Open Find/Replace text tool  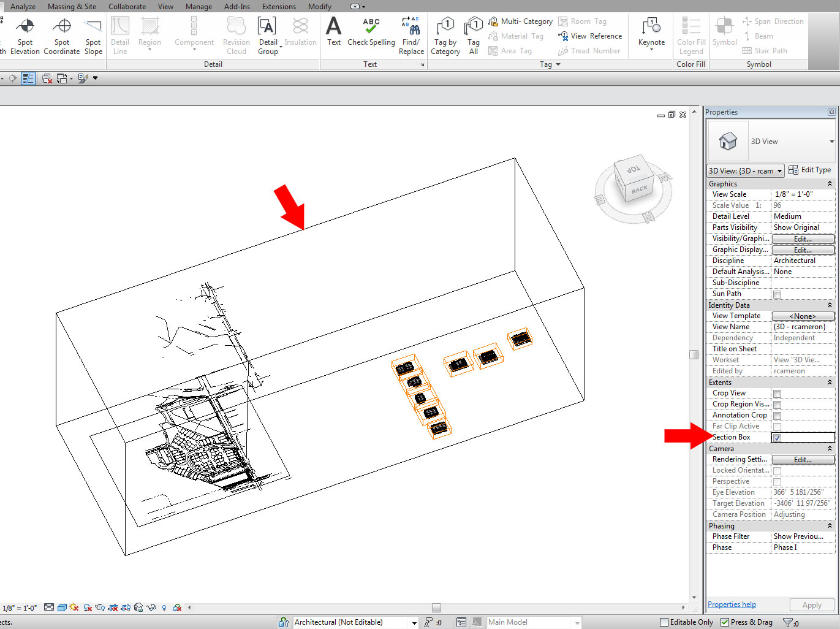click(x=411, y=36)
